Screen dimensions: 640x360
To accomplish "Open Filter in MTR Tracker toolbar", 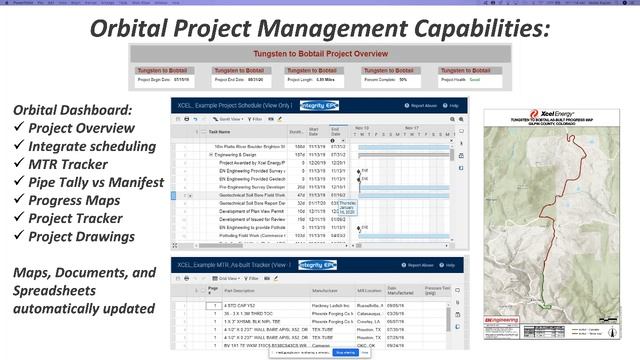I will coord(251,278).
